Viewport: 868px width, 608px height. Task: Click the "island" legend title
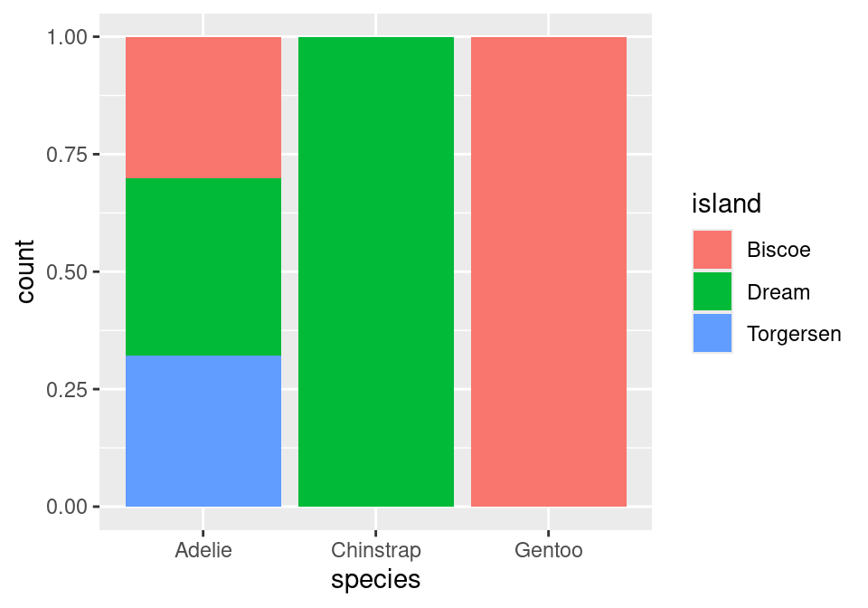point(727,204)
